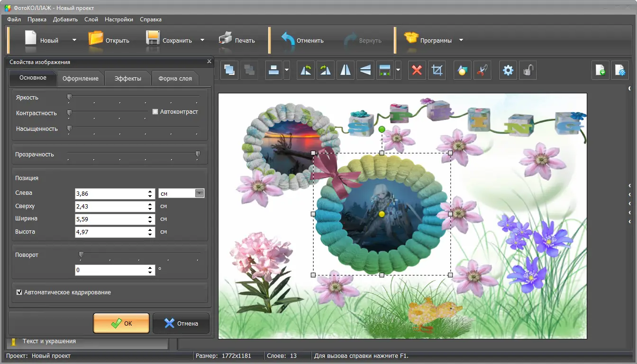Click the add new page icon

point(600,71)
